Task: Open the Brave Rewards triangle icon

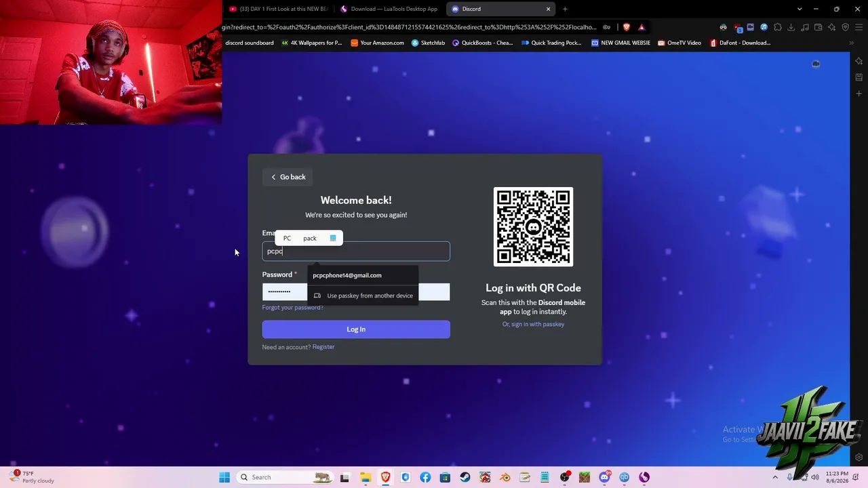Action: [642, 27]
